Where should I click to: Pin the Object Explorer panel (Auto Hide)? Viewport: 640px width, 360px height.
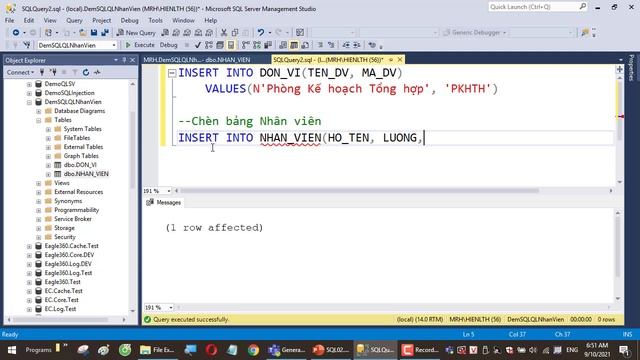click(x=124, y=60)
